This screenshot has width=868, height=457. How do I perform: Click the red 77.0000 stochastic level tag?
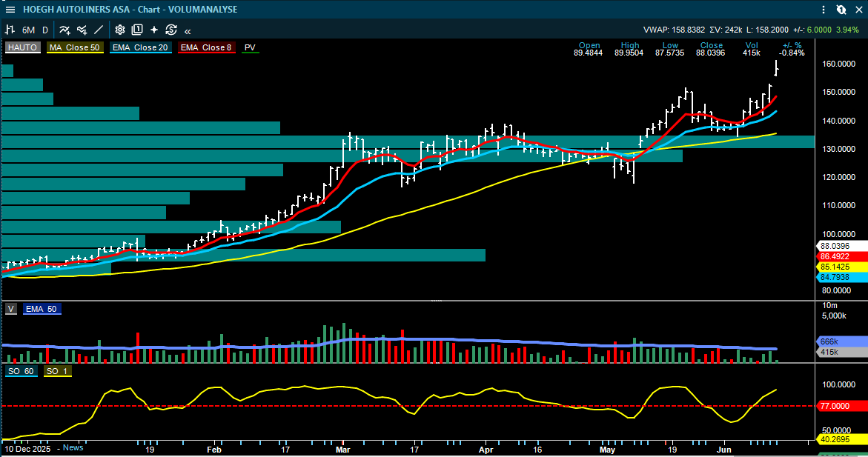(841, 406)
